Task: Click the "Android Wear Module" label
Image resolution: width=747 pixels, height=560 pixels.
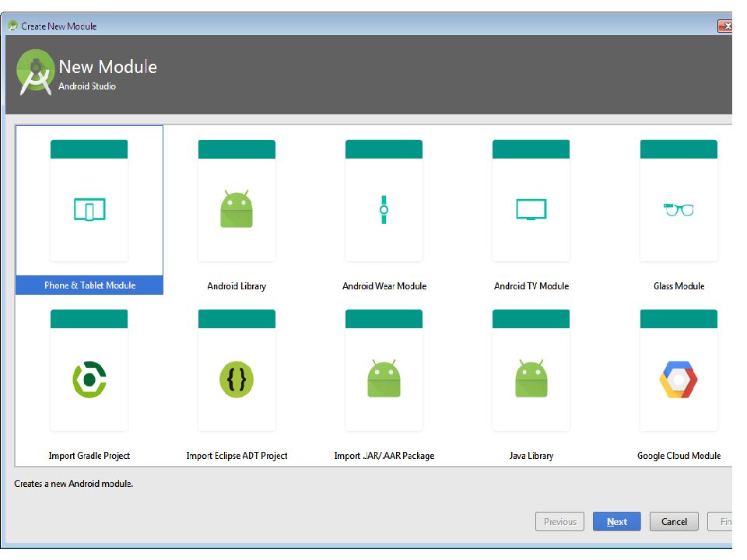Action: point(384,286)
